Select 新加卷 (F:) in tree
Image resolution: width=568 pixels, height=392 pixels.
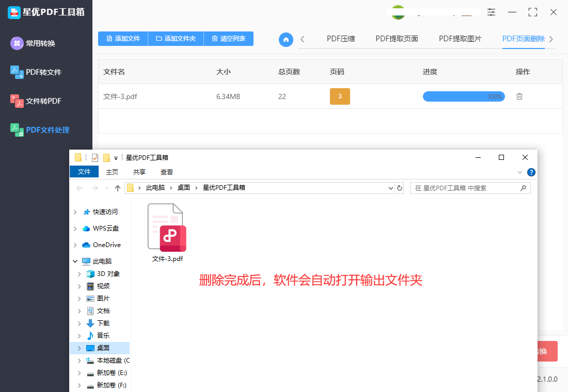click(107, 385)
